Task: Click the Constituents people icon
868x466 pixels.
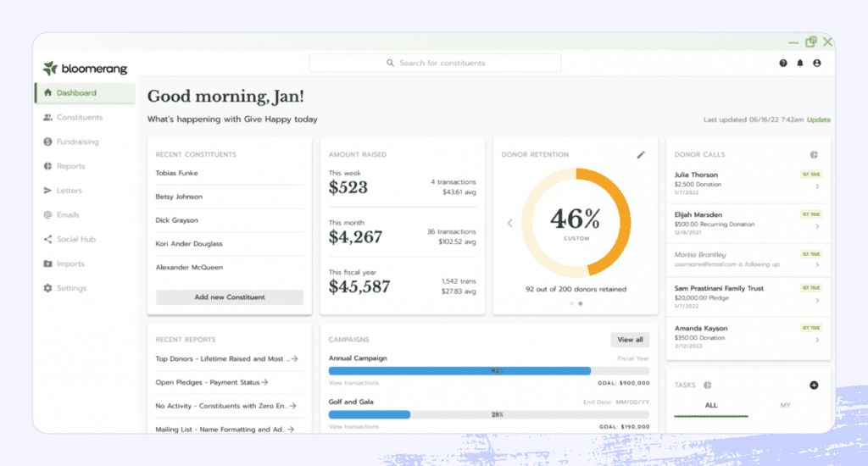Action: (47, 117)
